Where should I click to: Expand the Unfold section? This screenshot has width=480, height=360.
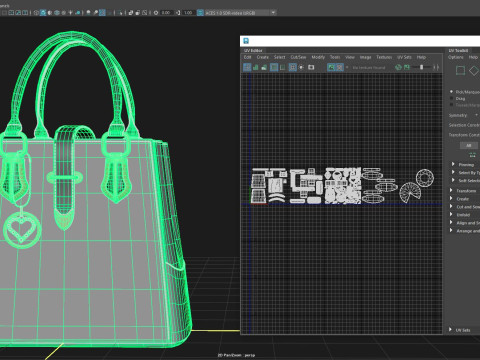pyautogui.click(x=451, y=215)
